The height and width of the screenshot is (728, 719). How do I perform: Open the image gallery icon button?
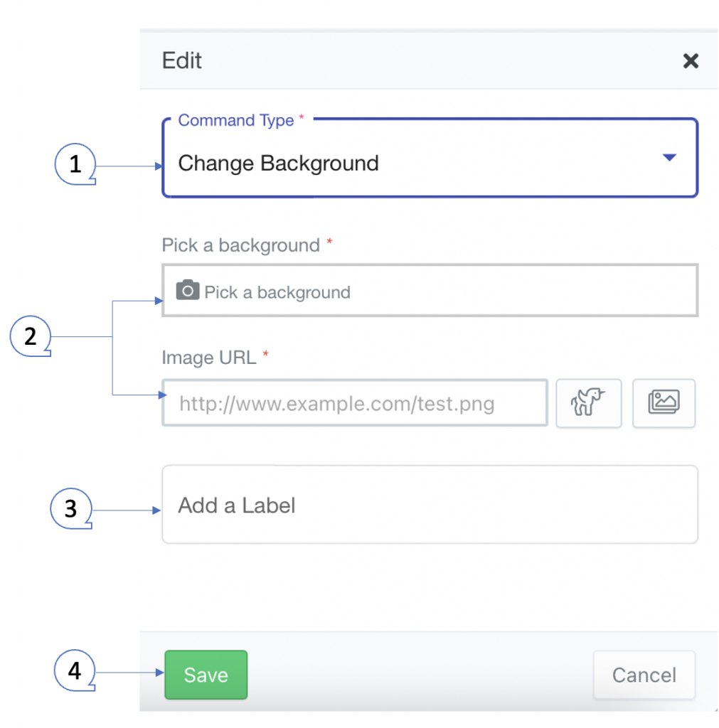(664, 403)
